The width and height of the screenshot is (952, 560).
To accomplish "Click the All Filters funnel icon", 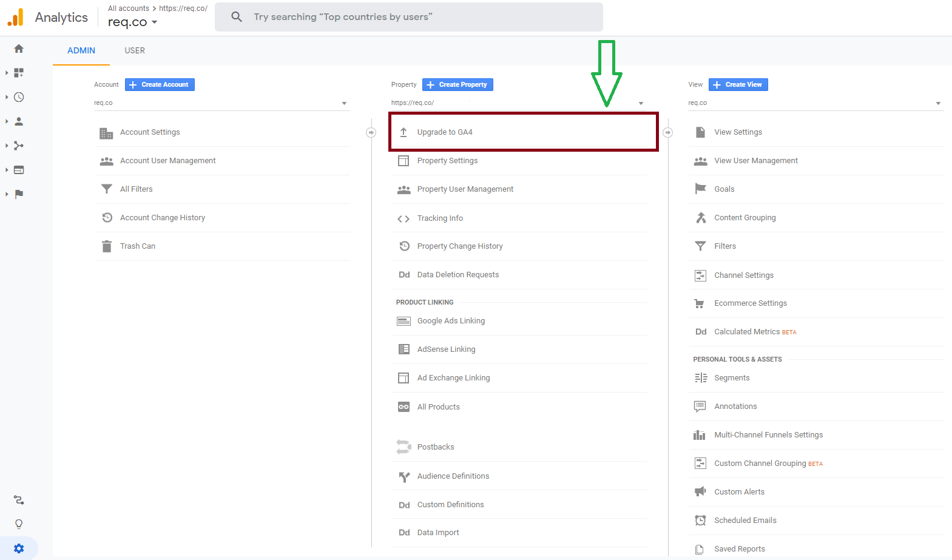I will (x=106, y=189).
